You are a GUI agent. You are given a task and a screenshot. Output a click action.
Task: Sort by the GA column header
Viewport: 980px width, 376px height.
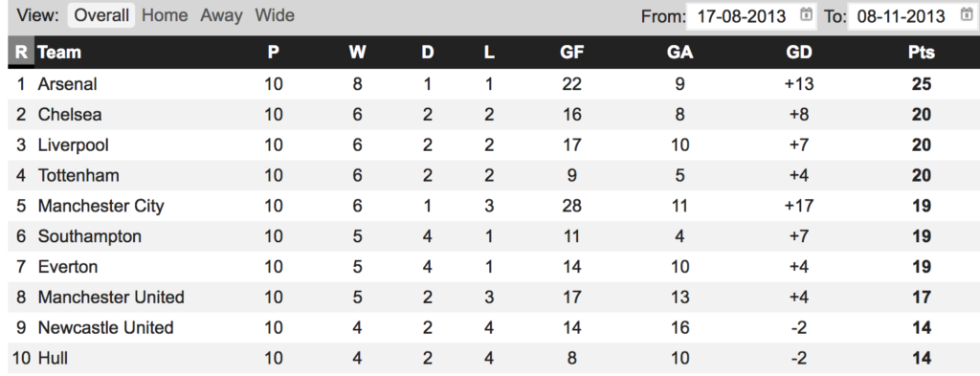(x=679, y=53)
